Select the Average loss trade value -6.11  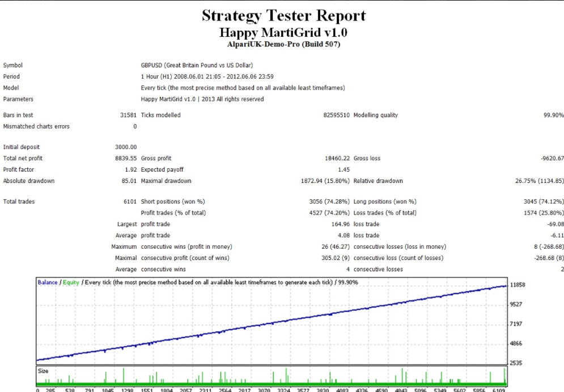tap(557, 235)
